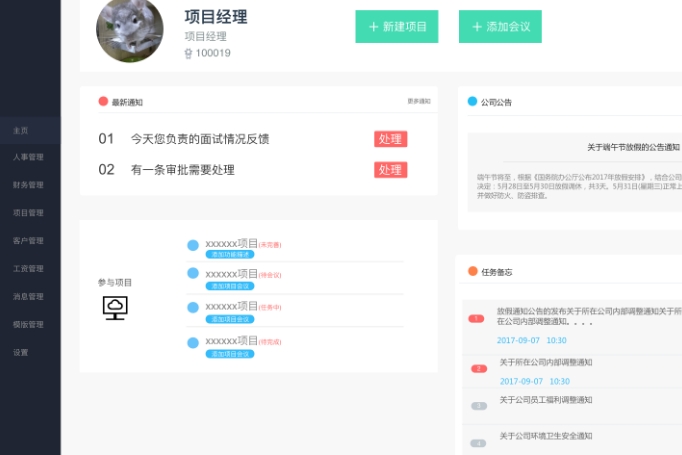Click the ID badge icon beside 100019
This screenshot has width=682, height=455.
[188, 53]
